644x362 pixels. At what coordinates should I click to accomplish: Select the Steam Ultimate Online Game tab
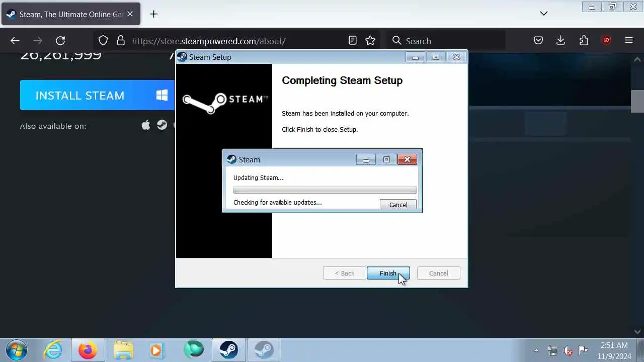click(71, 14)
